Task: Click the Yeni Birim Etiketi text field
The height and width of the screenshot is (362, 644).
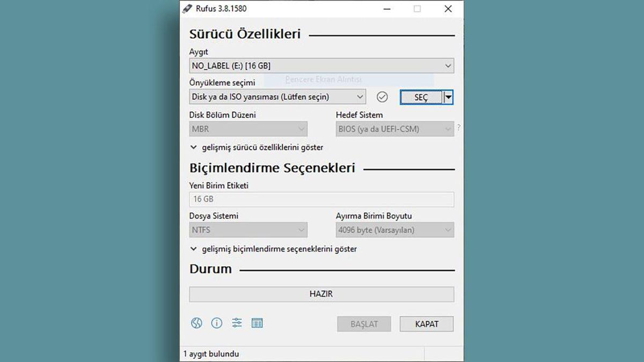Action: click(321, 199)
